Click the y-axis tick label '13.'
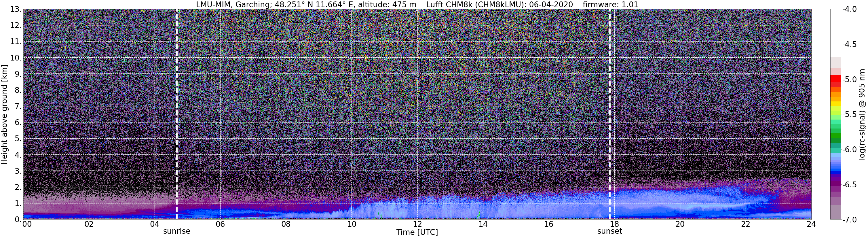 click(16, 10)
